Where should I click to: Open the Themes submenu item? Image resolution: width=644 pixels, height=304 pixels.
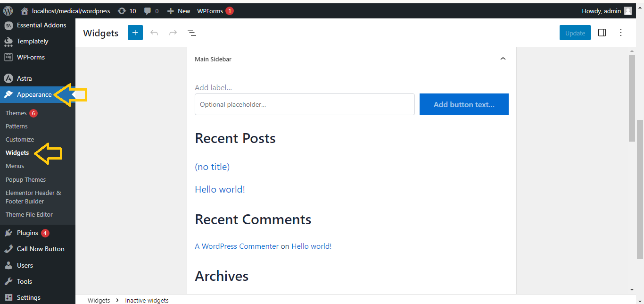pos(16,113)
